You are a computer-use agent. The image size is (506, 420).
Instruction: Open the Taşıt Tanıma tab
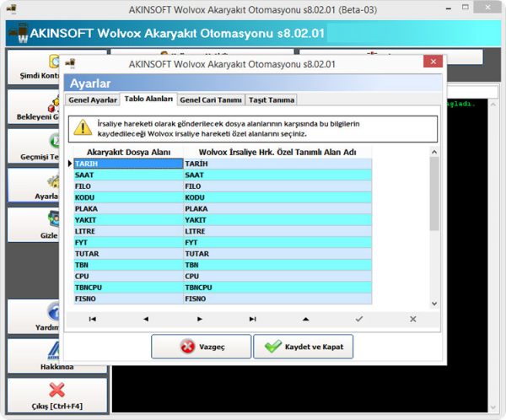(272, 100)
